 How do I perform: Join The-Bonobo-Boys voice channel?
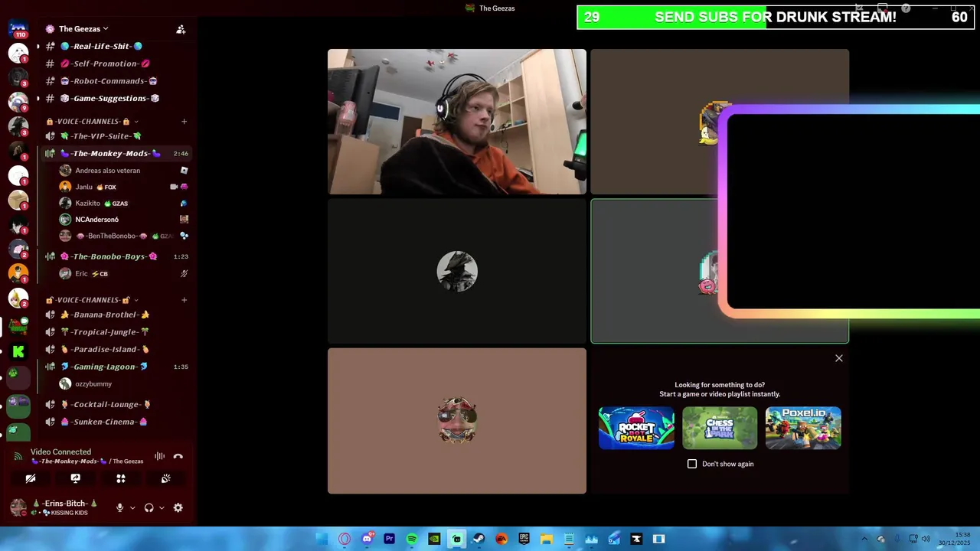115,256
